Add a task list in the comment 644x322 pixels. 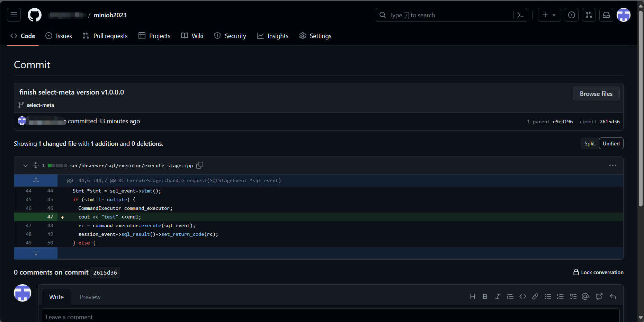tap(573, 296)
